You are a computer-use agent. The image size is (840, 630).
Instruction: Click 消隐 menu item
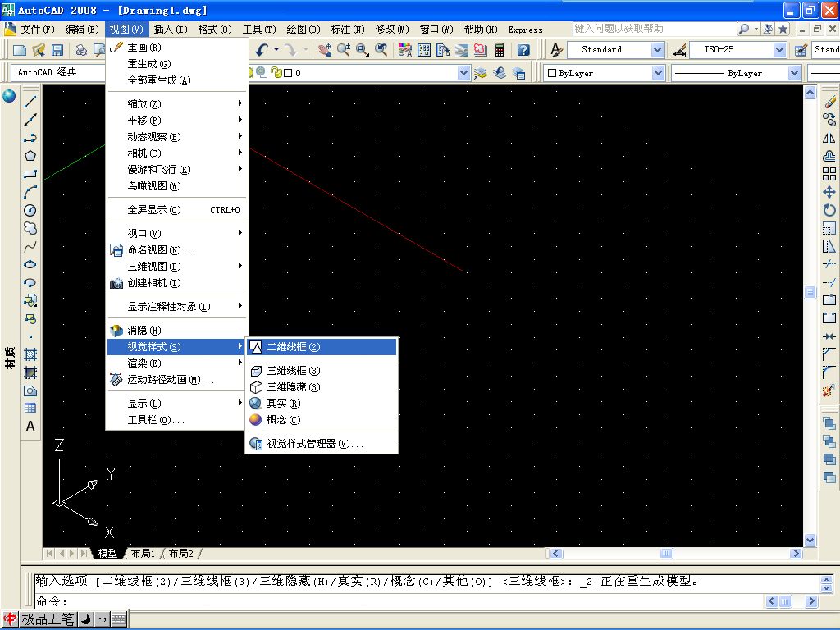pos(177,330)
